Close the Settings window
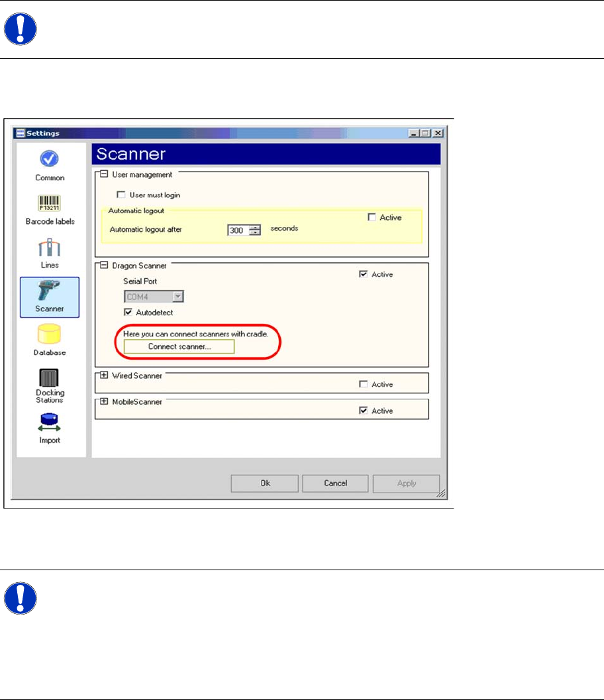Image resolution: width=604 pixels, height=700 pixels. [438, 133]
